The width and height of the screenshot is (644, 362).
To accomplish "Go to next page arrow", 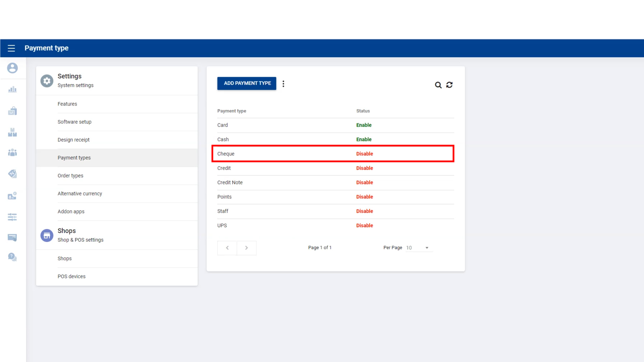I will (247, 248).
